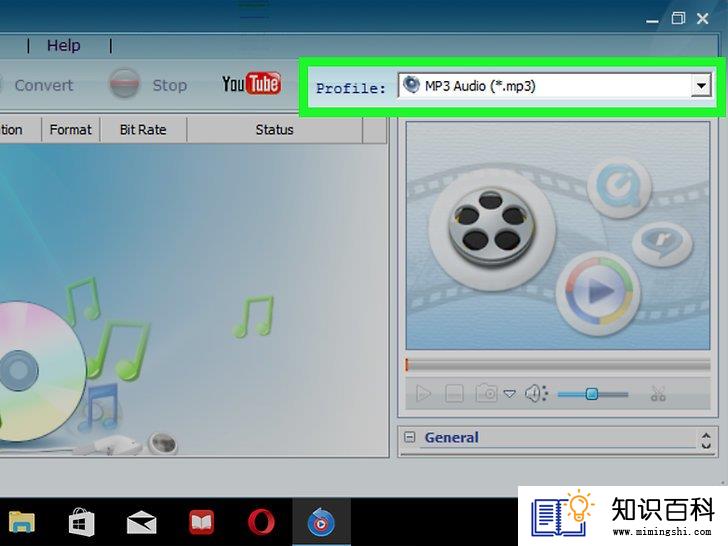Click the video preview area
The height and width of the screenshot is (546, 728).
tap(558, 235)
